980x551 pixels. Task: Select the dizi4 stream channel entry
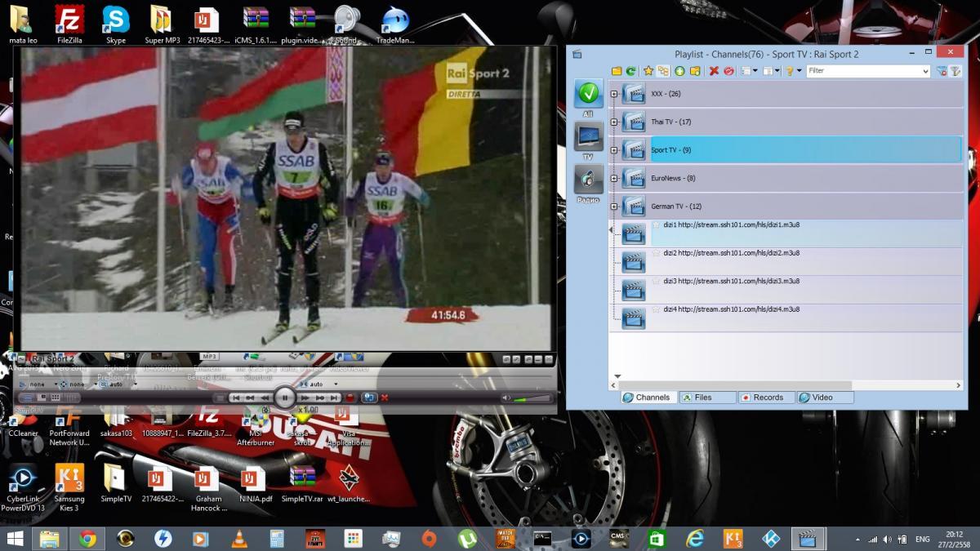(786, 318)
